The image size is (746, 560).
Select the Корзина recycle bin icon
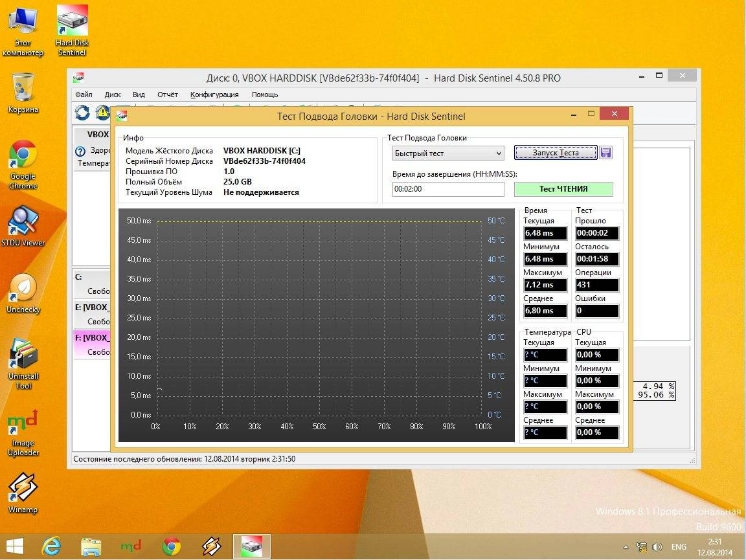(x=23, y=93)
